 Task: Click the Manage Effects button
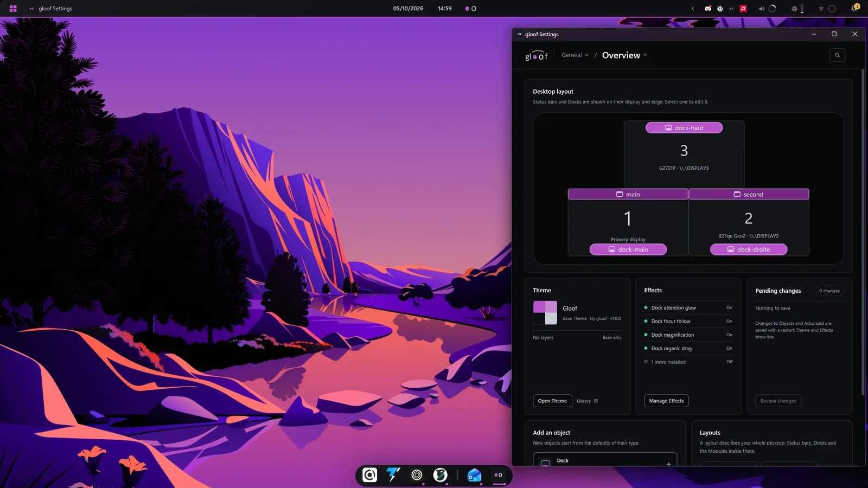coord(666,401)
